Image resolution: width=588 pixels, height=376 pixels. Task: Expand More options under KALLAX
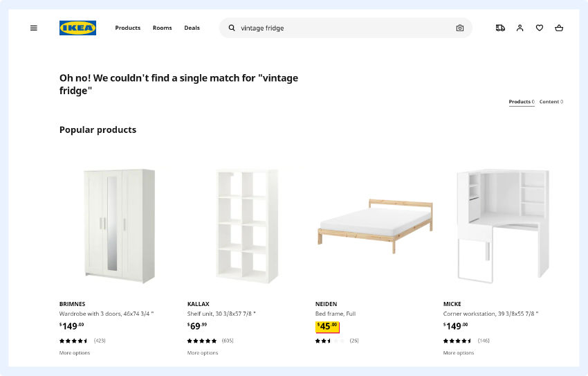[203, 353]
